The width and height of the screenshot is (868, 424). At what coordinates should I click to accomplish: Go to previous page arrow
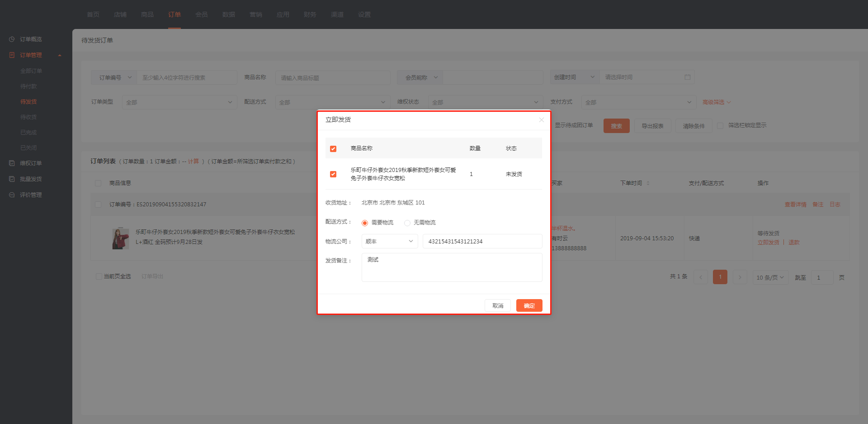pyautogui.click(x=701, y=277)
